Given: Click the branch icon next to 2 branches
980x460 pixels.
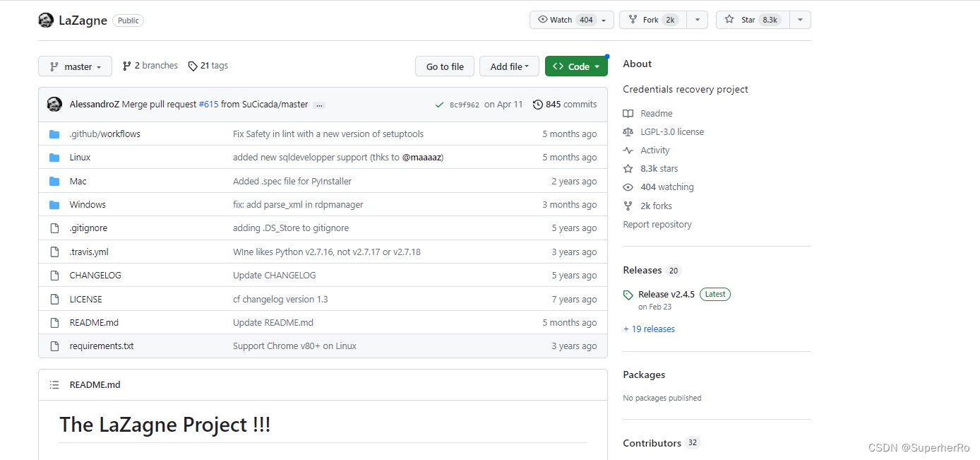Looking at the screenshot, I should 127,66.
